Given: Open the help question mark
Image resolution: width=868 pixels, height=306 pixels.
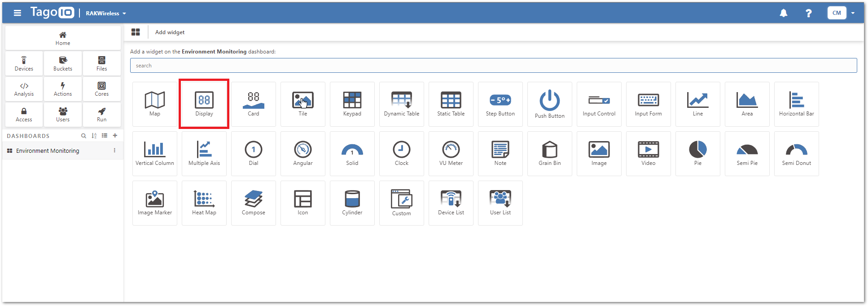Looking at the screenshot, I should click(808, 13).
